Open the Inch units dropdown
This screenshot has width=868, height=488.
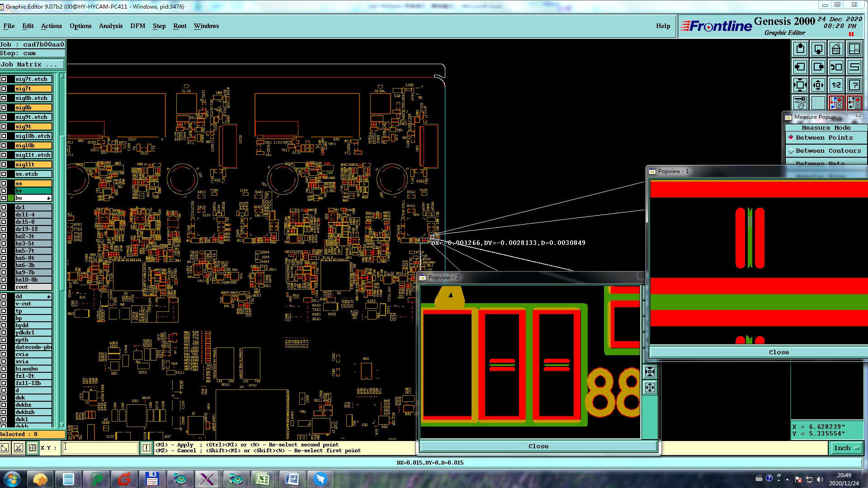click(x=846, y=448)
